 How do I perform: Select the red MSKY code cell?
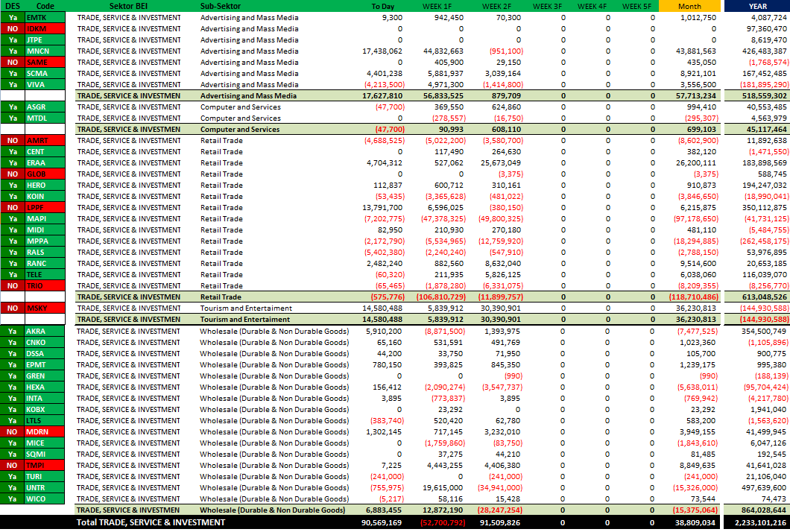pos(45,308)
